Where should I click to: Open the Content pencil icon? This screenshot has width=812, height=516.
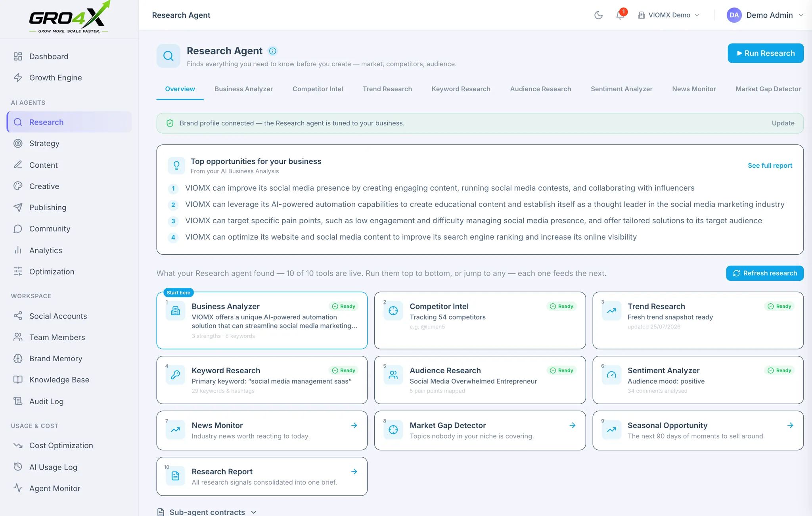[18, 165]
